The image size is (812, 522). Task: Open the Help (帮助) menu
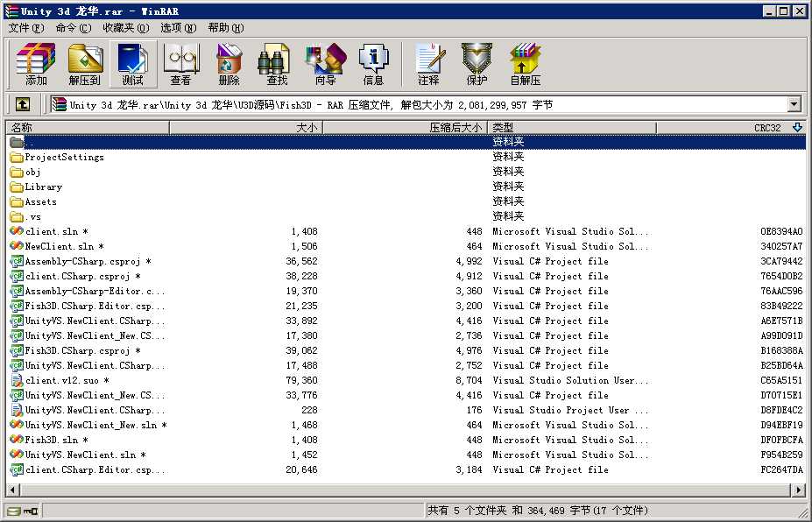coord(226,28)
